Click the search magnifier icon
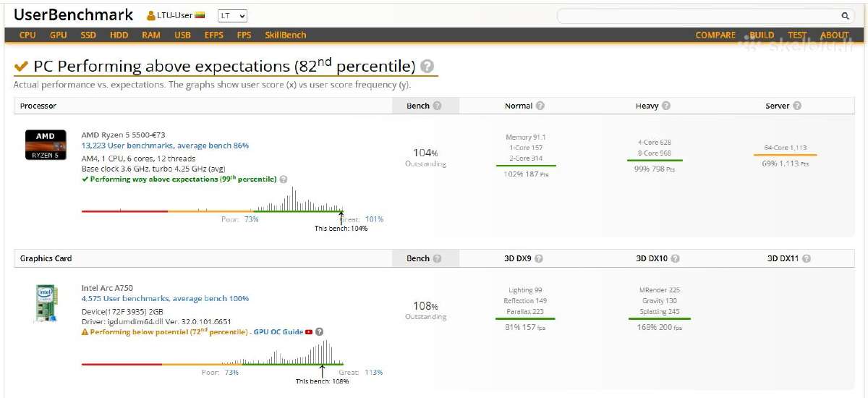868x398 pixels. (845, 15)
